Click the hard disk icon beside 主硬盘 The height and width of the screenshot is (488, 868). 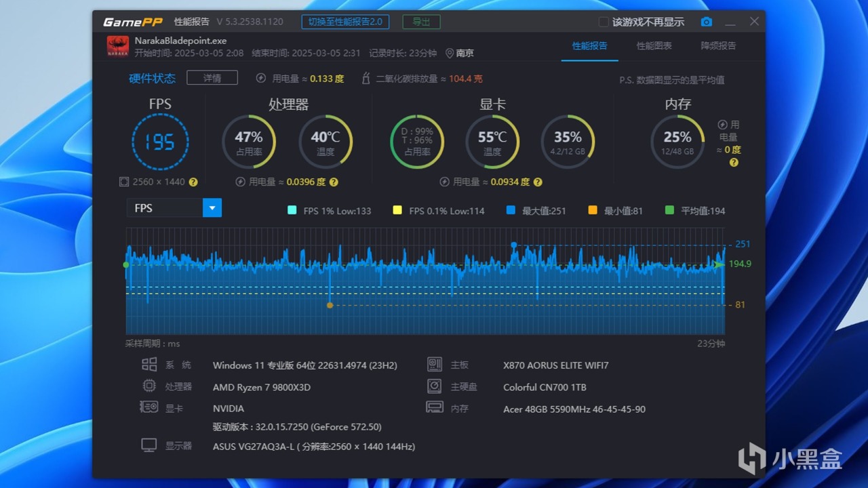click(435, 386)
